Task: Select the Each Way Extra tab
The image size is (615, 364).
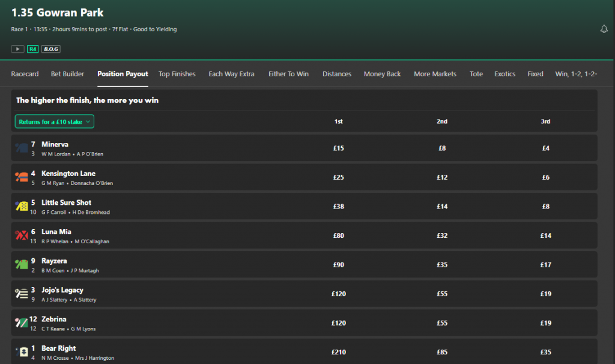Action: click(x=231, y=74)
